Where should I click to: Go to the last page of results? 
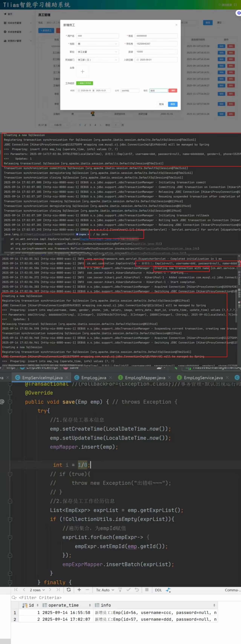[58, 590]
